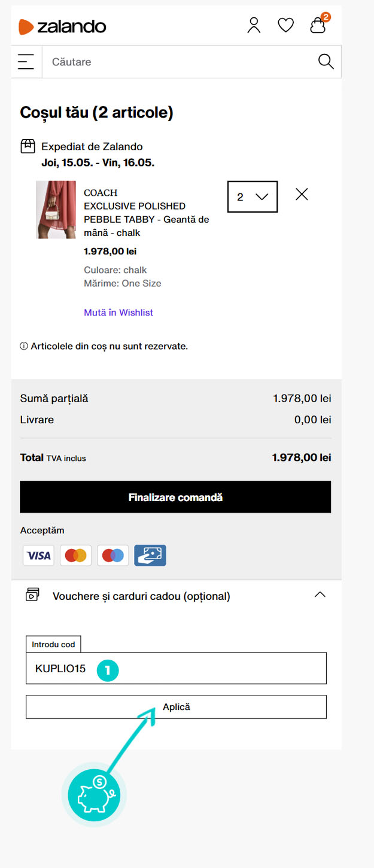Screen dimensions: 374x868
Task: Click the Aplică button
Action: click(x=176, y=707)
